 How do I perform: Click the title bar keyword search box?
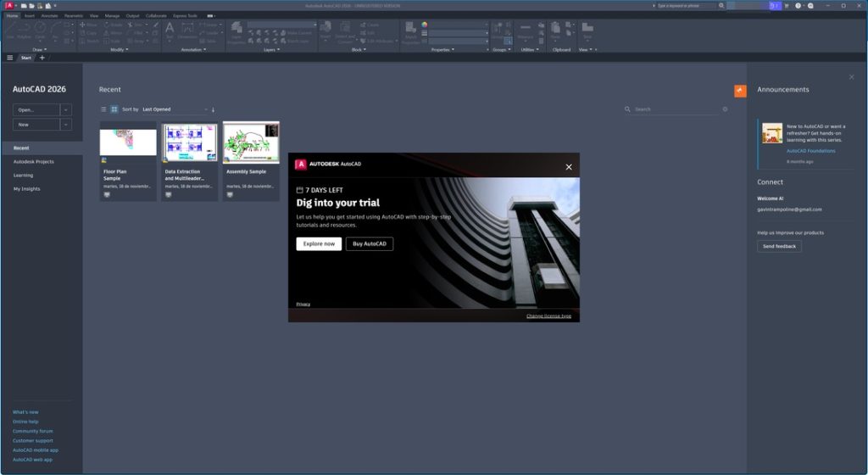click(x=686, y=6)
